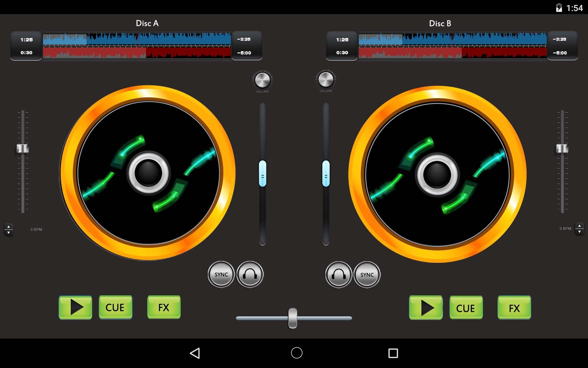
Task: Tap the CUE button for Disc A
Action: [115, 307]
